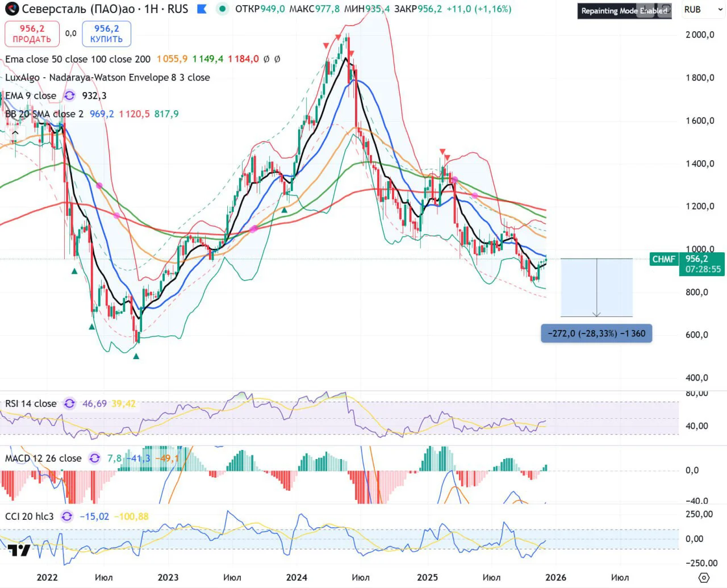Click the ОТКР open value 949,0
This screenshot has height=588, width=727.
(273, 9)
